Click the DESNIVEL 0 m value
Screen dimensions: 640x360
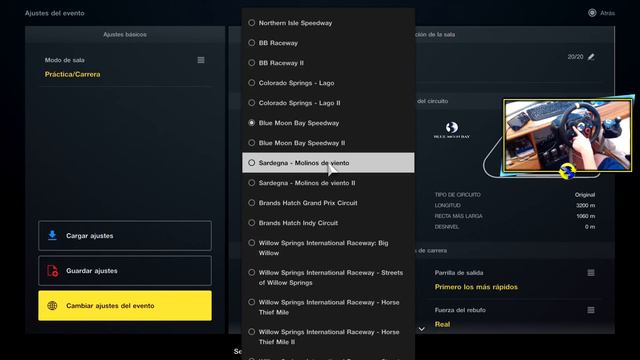tap(590, 227)
